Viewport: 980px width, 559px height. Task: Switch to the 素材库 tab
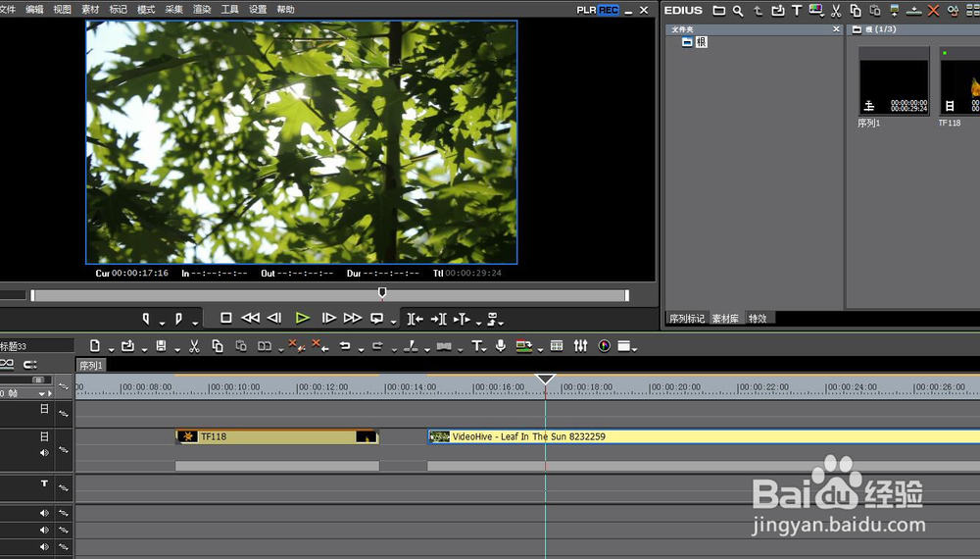point(725,319)
